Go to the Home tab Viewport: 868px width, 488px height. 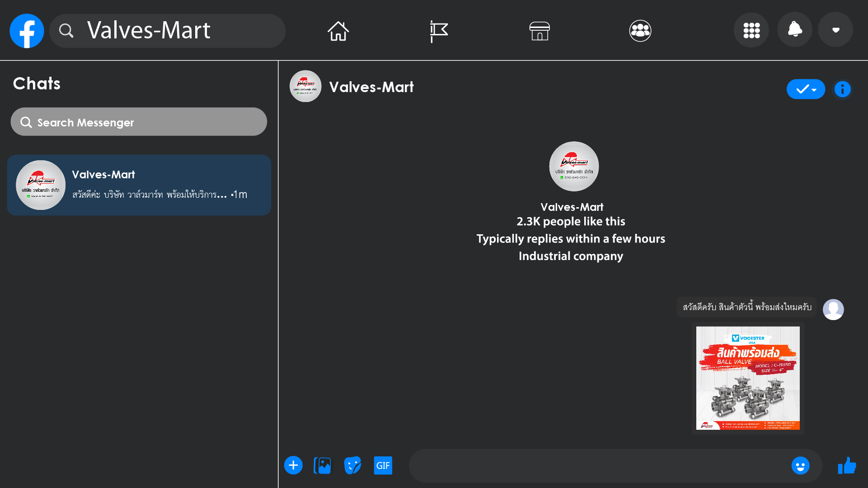point(338,31)
